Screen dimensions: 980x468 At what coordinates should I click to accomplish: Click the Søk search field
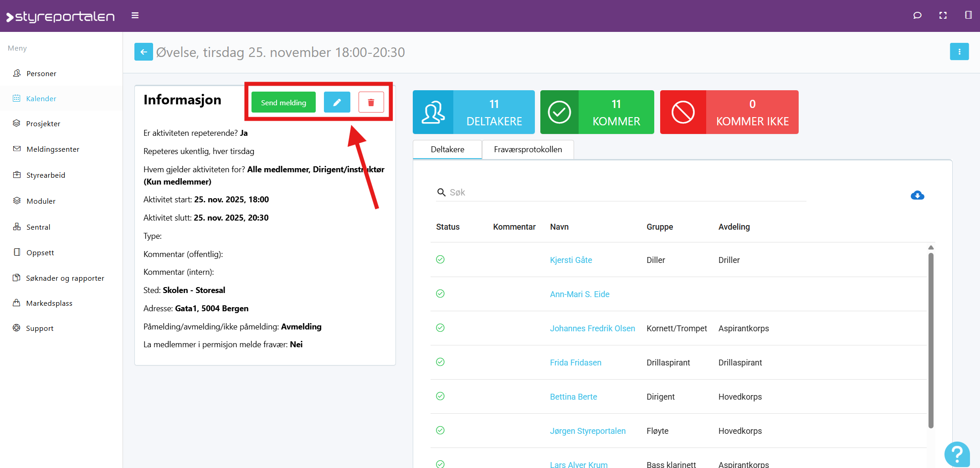(624, 192)
